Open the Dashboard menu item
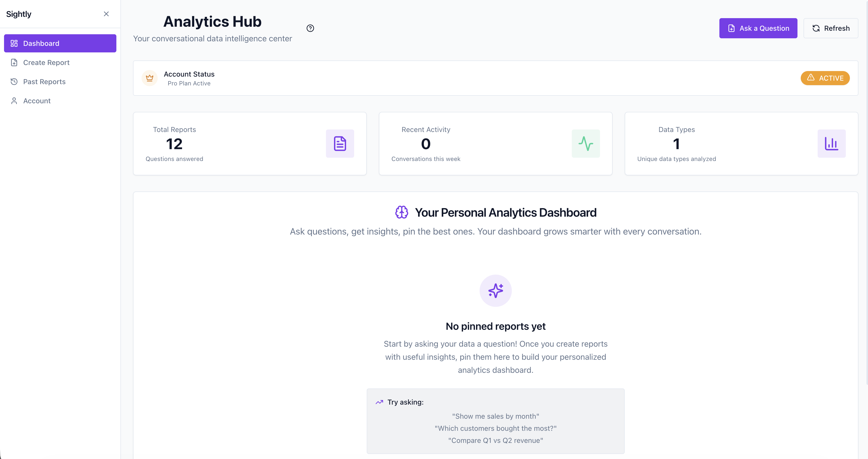Screen dimensions: 868x459 60,43
